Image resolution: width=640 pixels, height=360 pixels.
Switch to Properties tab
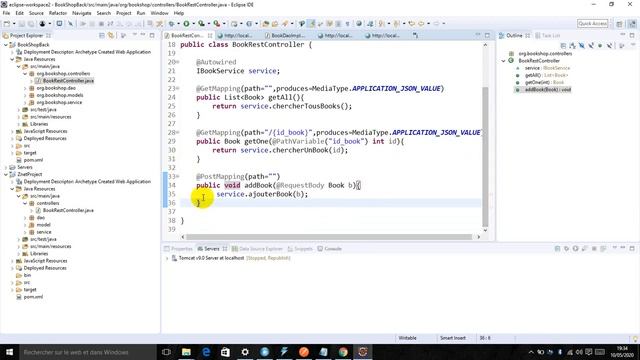[x=178, y=249]
